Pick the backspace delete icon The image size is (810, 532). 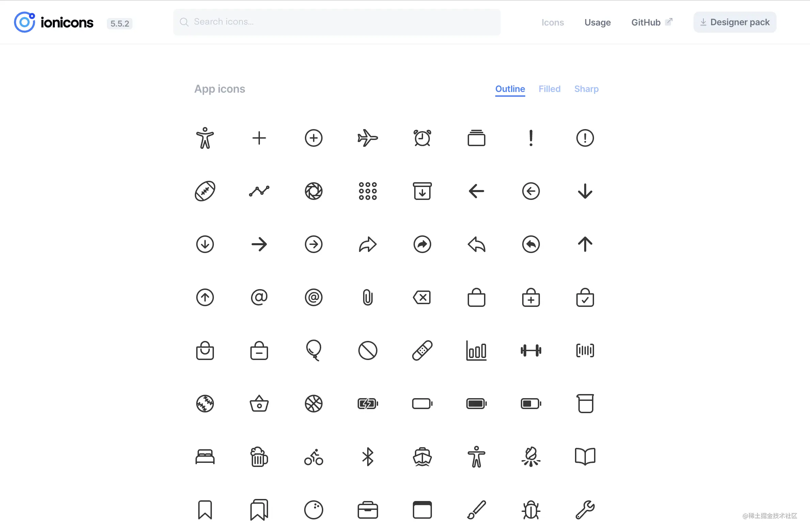422,297
